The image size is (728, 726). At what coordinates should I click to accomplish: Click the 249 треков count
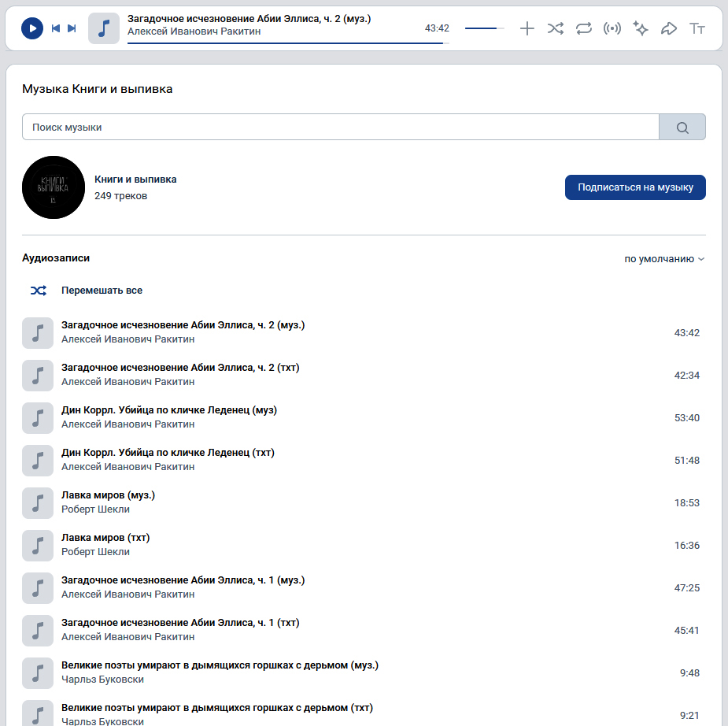[x=120, y=195]
